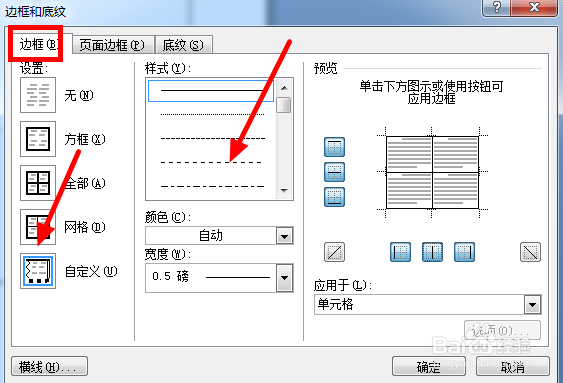563x383 pixels.
Task: Choose the solid line style
Action: [211, 91]
